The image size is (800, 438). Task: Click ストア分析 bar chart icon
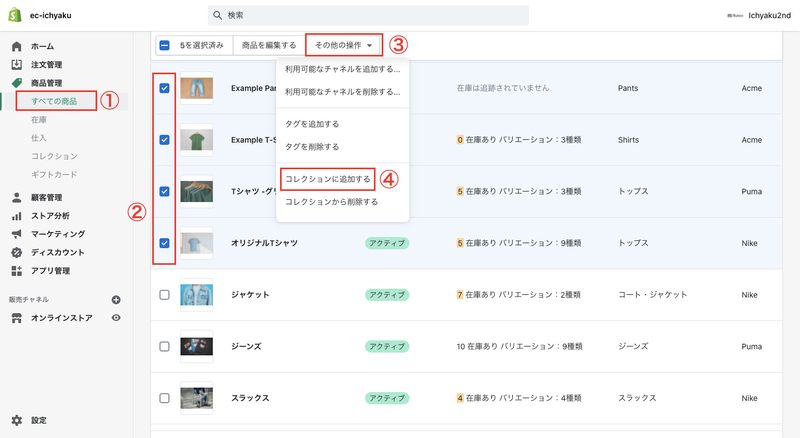click(x=16, y=215)
